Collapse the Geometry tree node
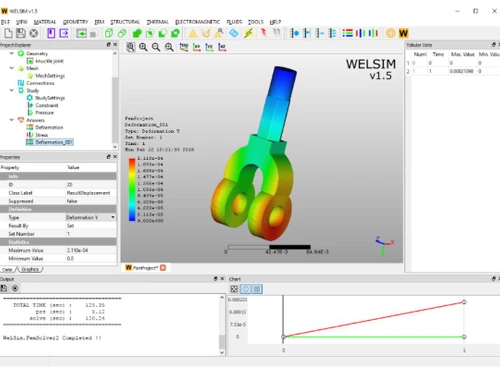Image resolution: width=500 pixels, height=375 pixels. tap(12, 53)
